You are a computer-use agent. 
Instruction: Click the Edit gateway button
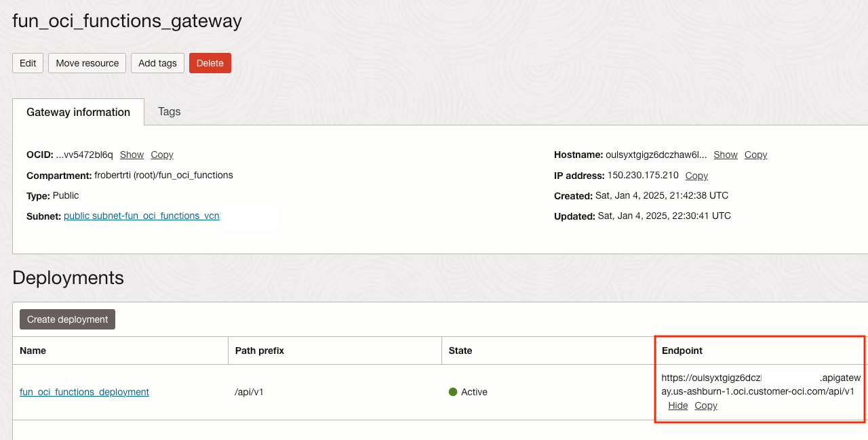point(28,63)
